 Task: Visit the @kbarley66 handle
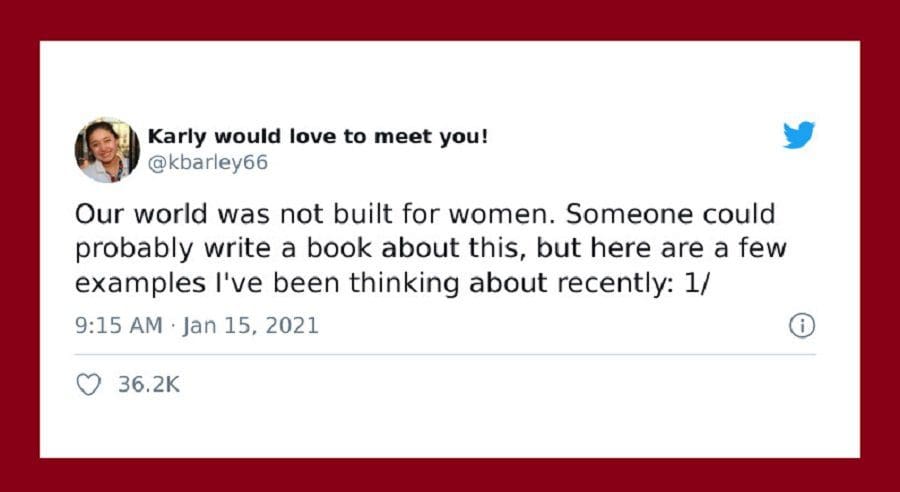pyautogui.click(x=208, y=162)
